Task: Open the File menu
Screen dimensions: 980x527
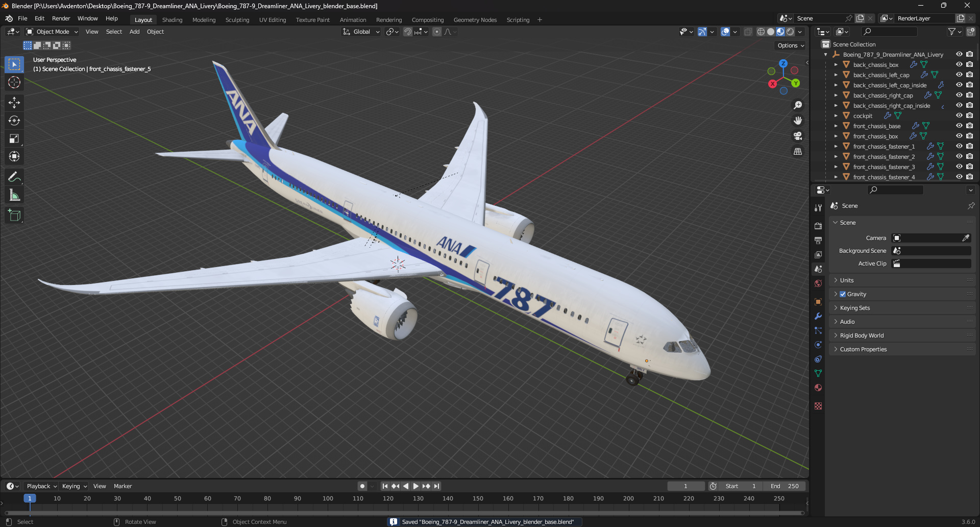Action: 22,18
